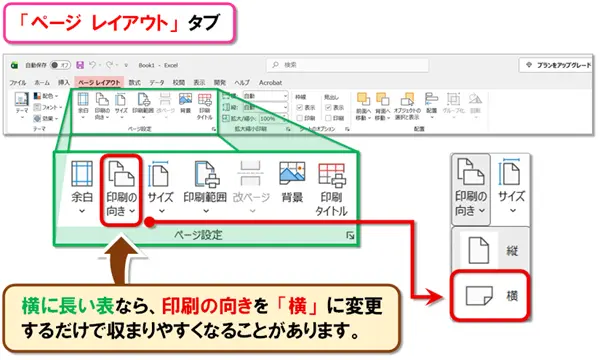Click enlarged red-boxed 印刷の向き button
The width and height of the screenshot is (600, 360).
[x=121, y=189]
